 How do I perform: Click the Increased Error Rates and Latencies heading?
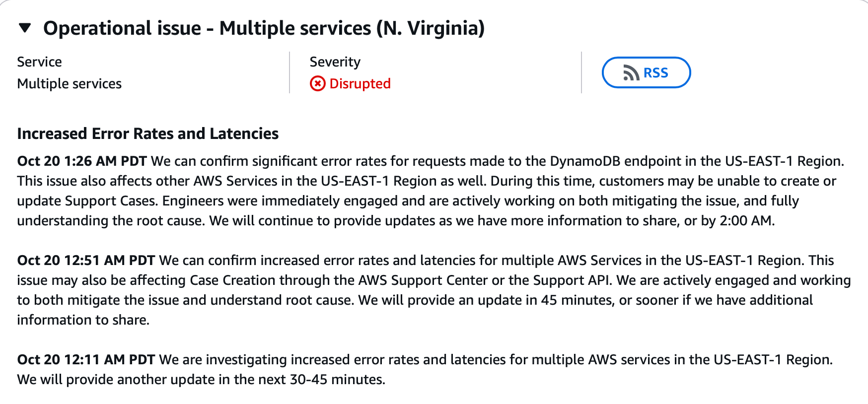[x=147, y=134]
